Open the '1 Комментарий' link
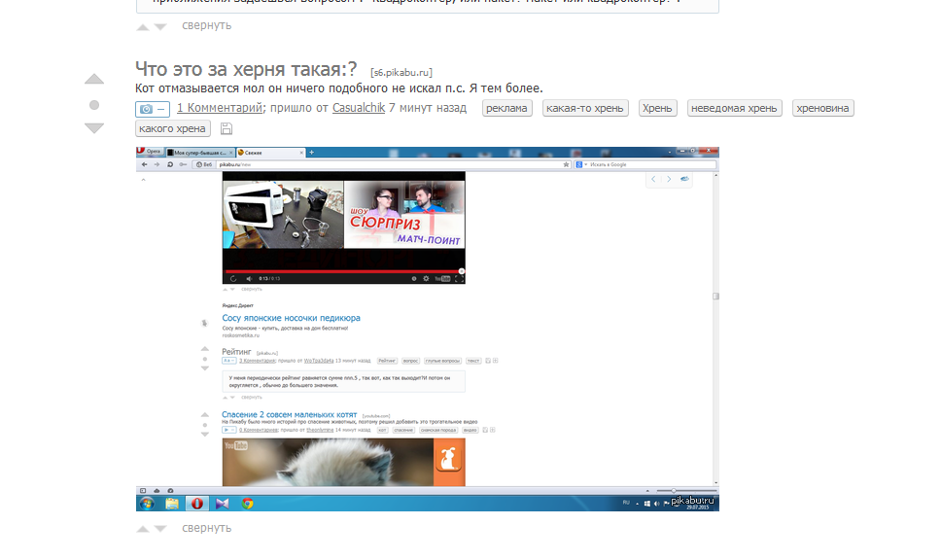 tap(220, 108)
